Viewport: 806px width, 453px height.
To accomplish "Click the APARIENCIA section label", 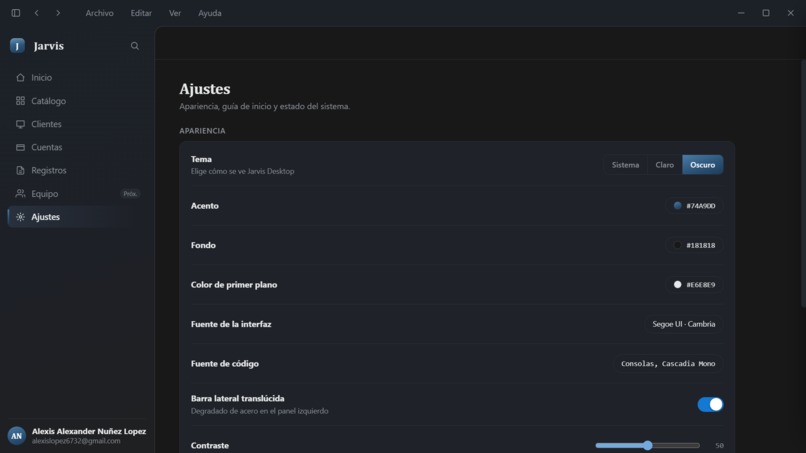I will (x=202, y=131).
